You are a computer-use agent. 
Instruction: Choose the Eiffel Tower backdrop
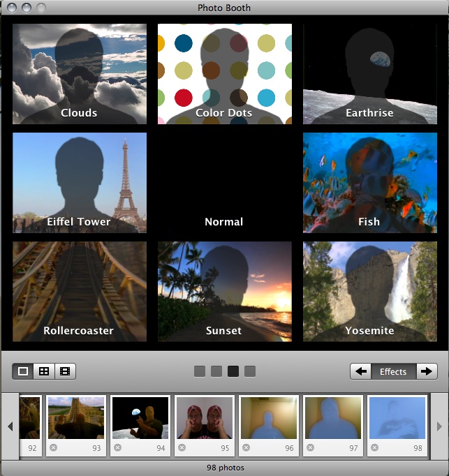click(x=80, y=182)
